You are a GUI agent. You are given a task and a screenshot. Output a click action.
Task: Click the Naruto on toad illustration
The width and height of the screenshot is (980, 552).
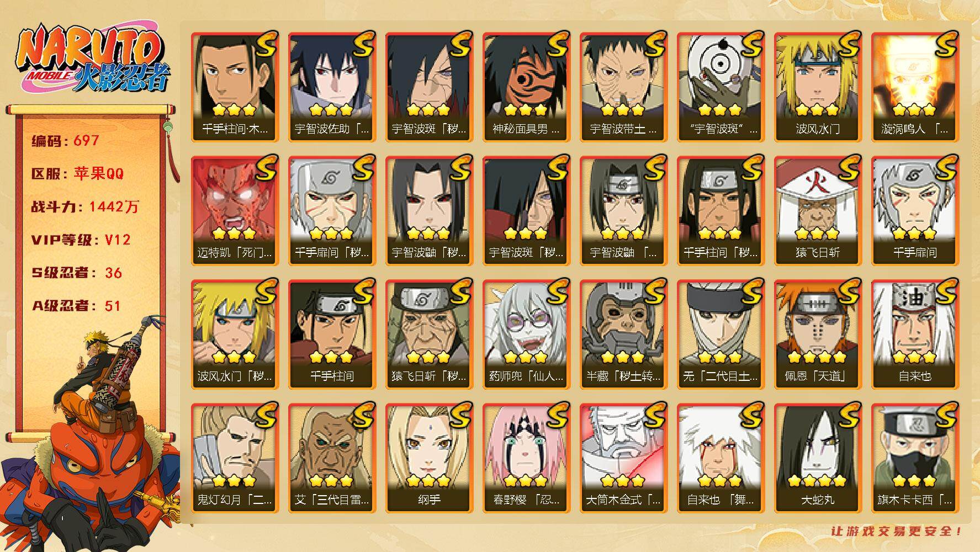pos(91,433)
